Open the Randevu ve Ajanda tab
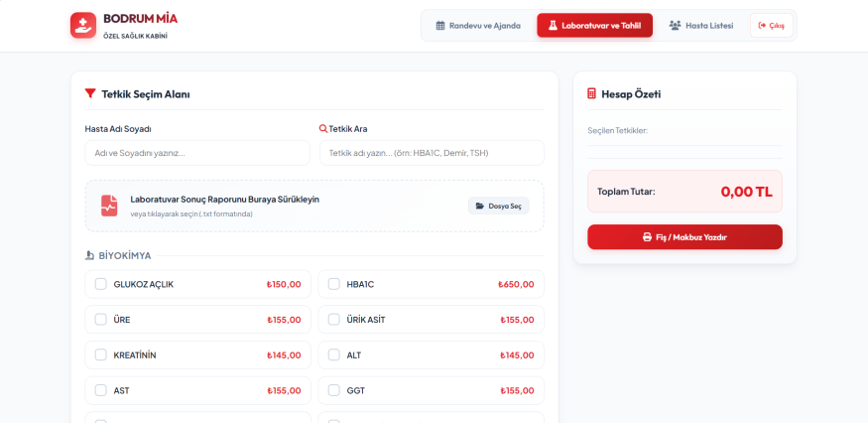The width and height of the screenshot is (868, 423). tap(478, 26)
